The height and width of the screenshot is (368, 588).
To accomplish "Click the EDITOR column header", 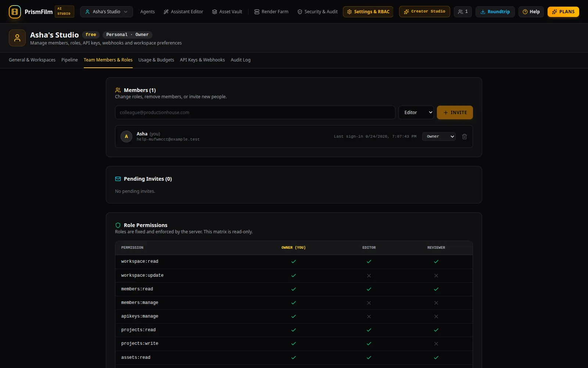I will (369, 248).
